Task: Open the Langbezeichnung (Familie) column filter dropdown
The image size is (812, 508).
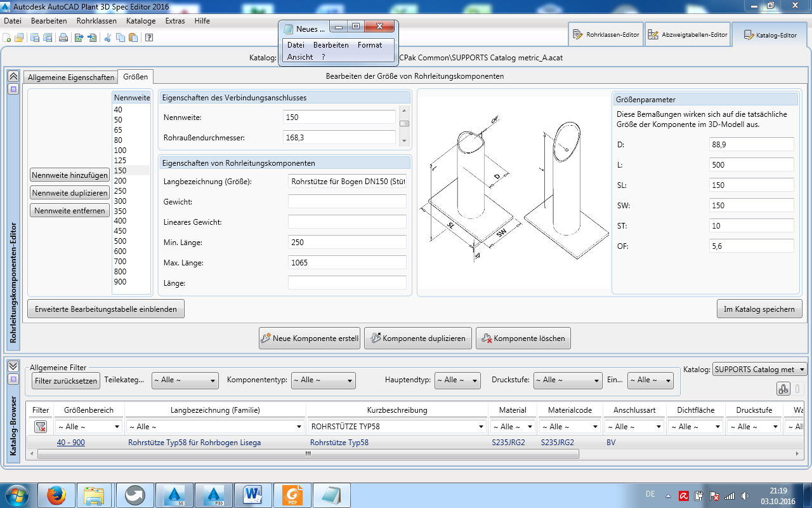Action: pyautogui.click(x=215, y=427)
